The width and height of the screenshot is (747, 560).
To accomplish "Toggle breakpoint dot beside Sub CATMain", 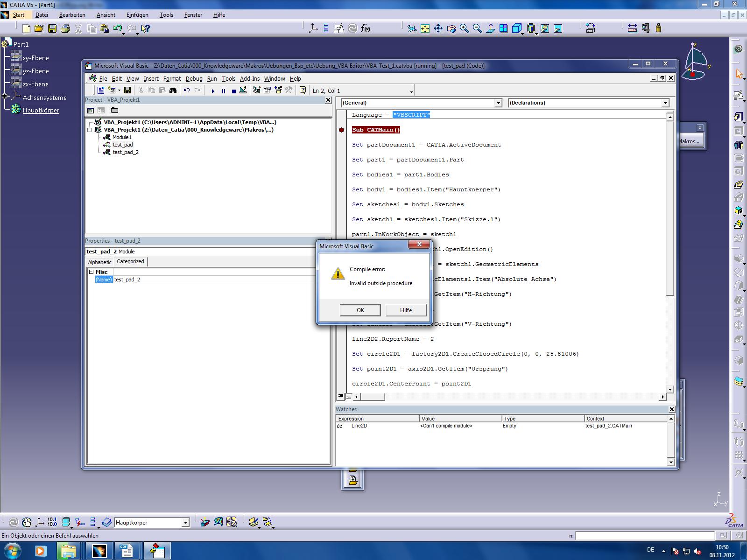I will (341, 130).
